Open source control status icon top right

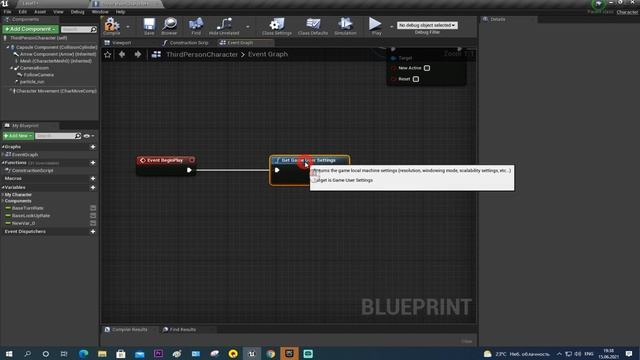coord(598,4)
